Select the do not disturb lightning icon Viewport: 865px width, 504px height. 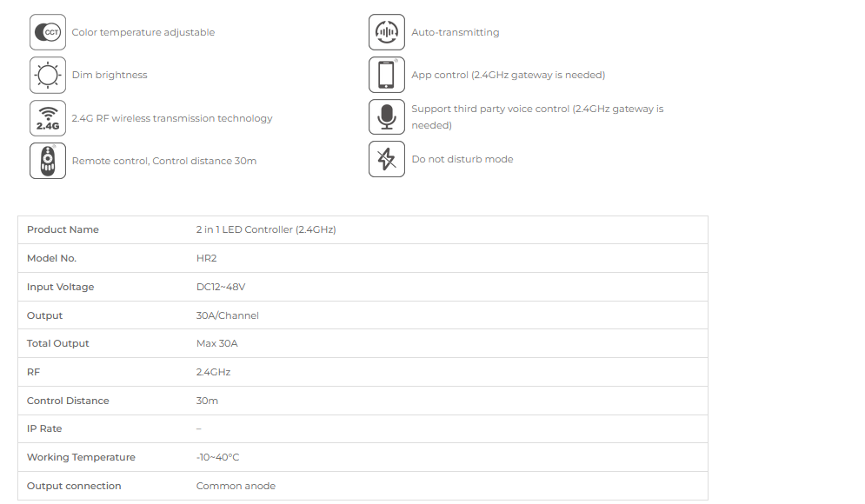click(387, 159)
